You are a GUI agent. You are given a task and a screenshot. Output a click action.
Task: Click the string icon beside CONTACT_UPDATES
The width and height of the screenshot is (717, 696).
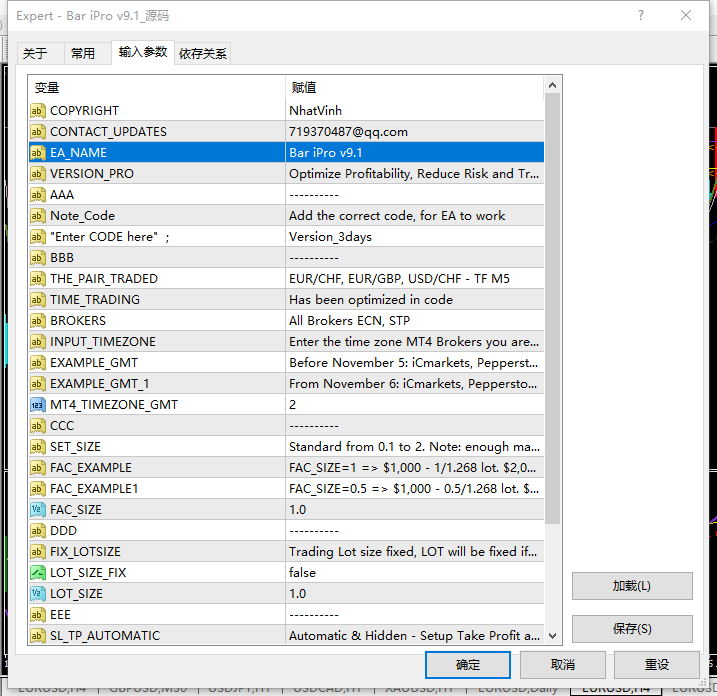[38, 132]
